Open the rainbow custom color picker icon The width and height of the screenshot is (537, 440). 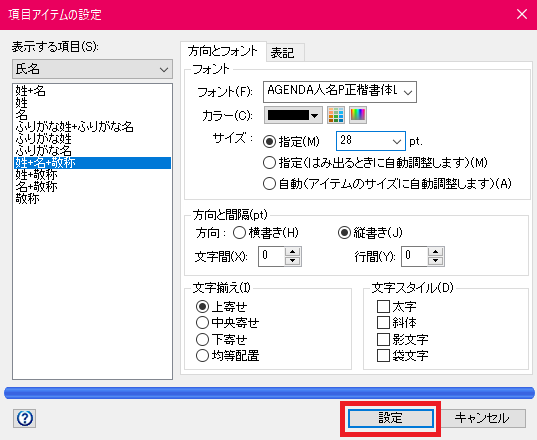coord(358,115)
